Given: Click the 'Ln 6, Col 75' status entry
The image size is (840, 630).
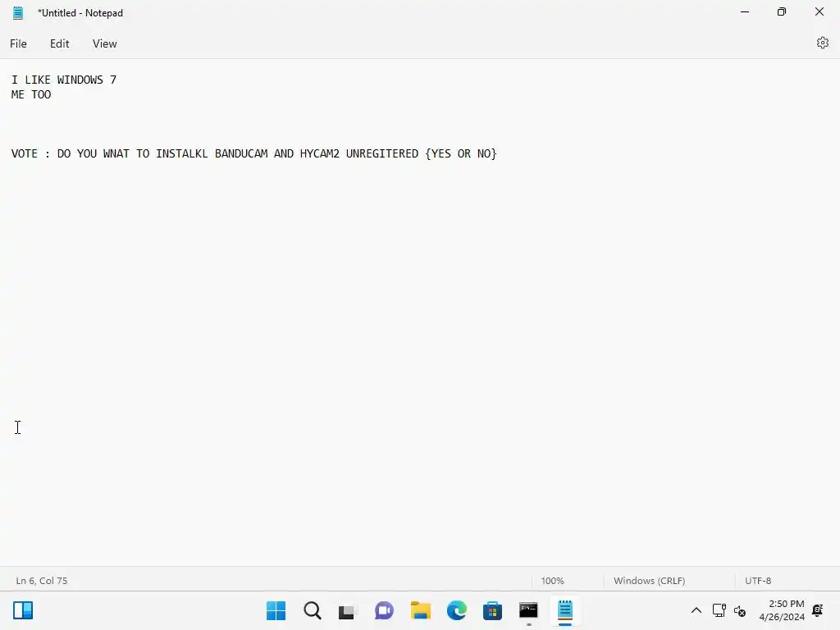Looking at the screenshot, I should [x=42, y=581].
